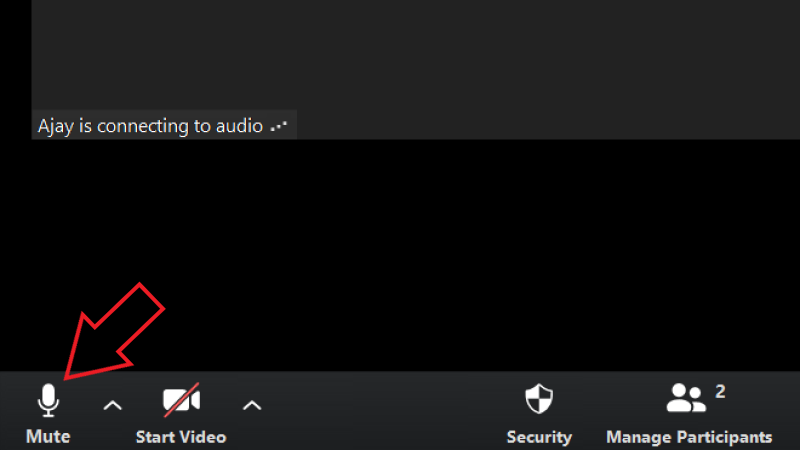Click the two-person participants icon
800x450 pixels.
686,398
